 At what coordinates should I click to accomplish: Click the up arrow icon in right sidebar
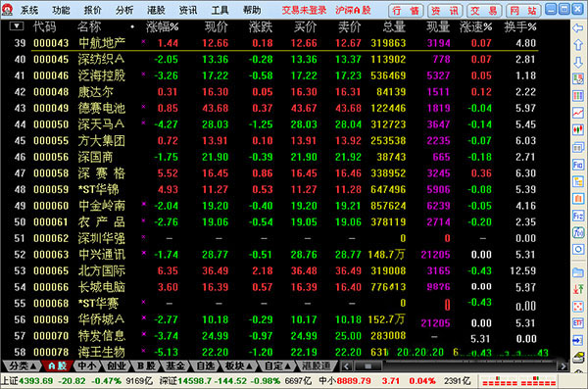(x=578, y=45)
